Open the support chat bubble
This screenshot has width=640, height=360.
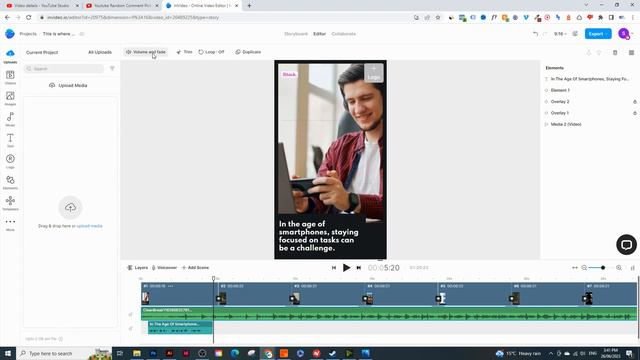(x=627, y=244)
